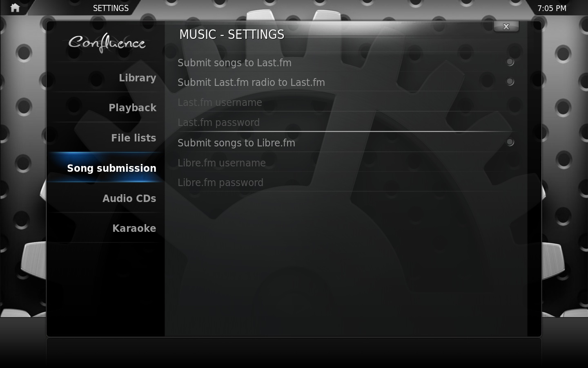This screenshot has width=588, height=368.
Task: Select the Libre.fm password field
Action: [x=345, y=182]
